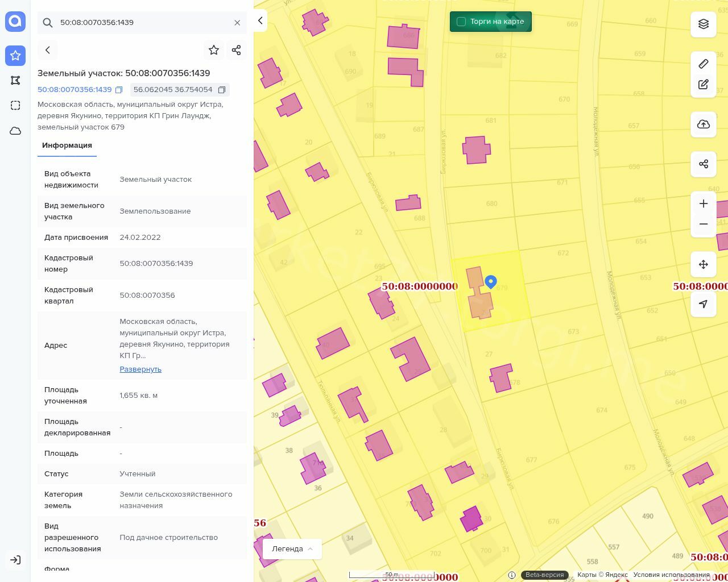Go back with the left arrow
The height and width of the screenshot is (582, 728).
point(48,50)
